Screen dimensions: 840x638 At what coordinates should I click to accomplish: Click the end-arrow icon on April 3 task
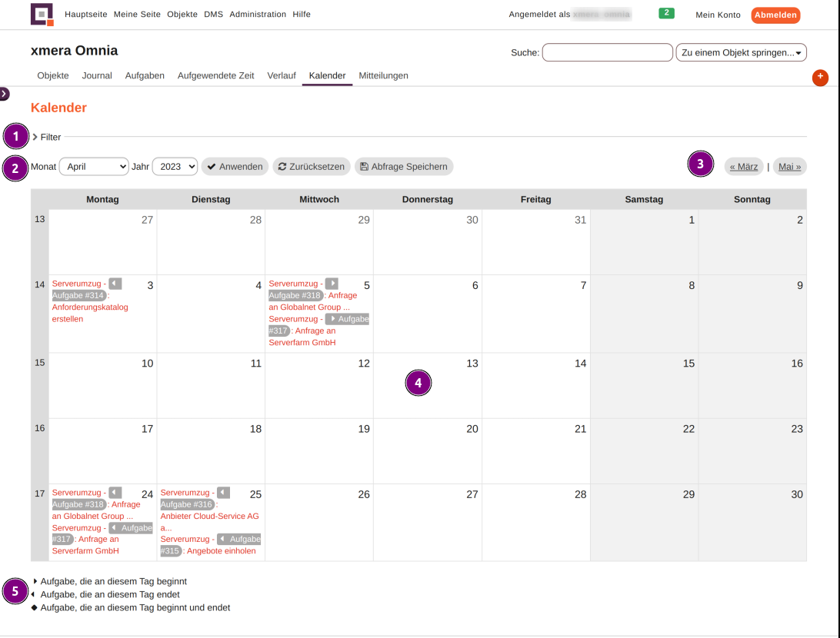pos(115,284)
